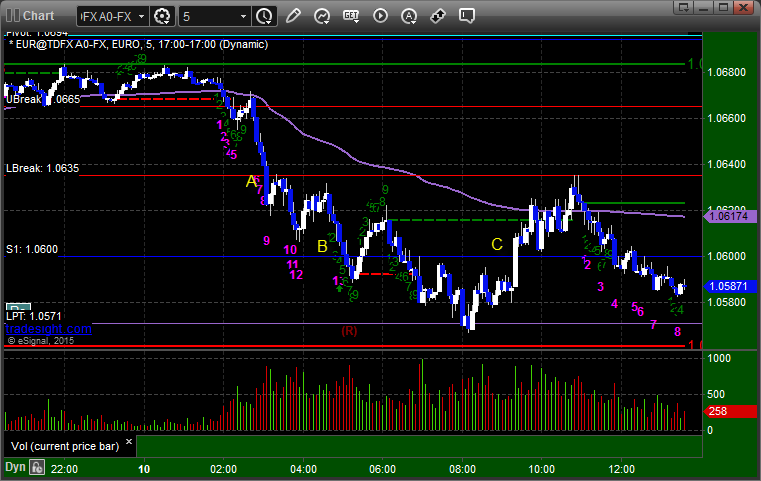Open the interval 5 dropdown arrow
Image resolution: width=761 pixels, height=481 pixels.
pos(243,16)
